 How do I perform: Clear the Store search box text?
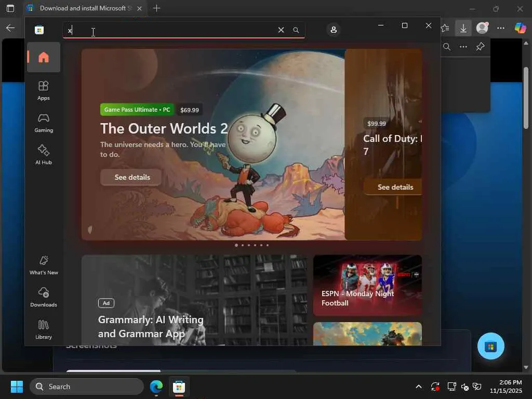pyautogui.click(x=281, y=30)
